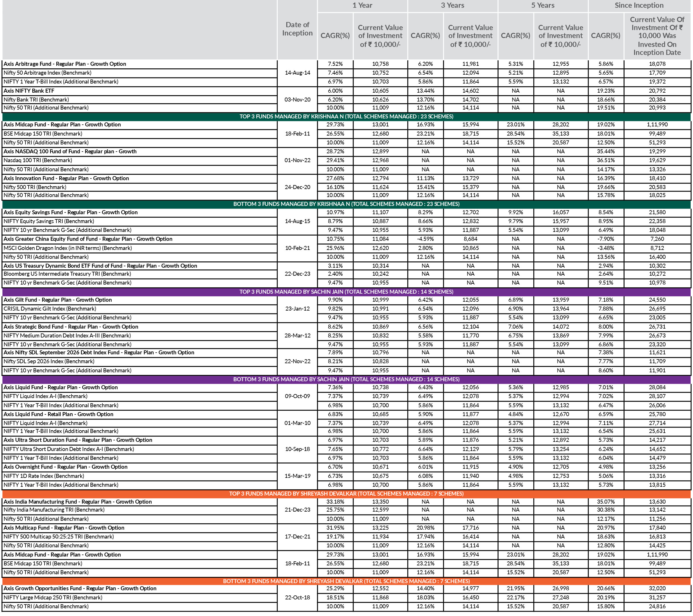The width and height of the screenshot is (693, 616).
Task: Click the '35.44%' since inception CAGR value
Action: pyautogui.click(x=605, y=151)
